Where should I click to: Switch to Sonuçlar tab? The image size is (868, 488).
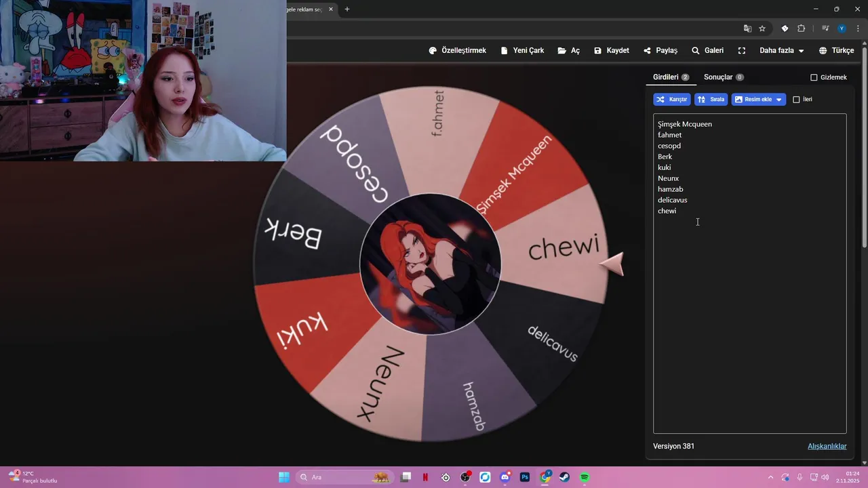point(724,77)
